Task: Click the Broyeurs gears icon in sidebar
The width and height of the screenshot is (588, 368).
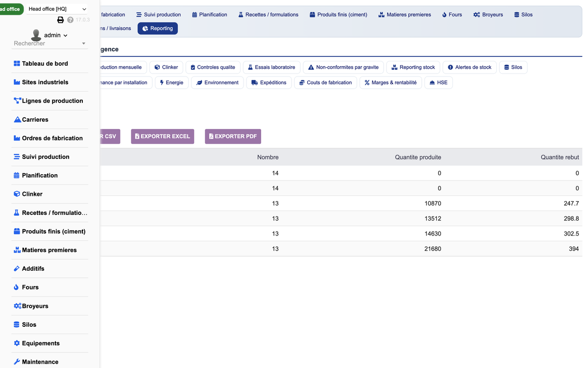Action: (x=18, y=306)
